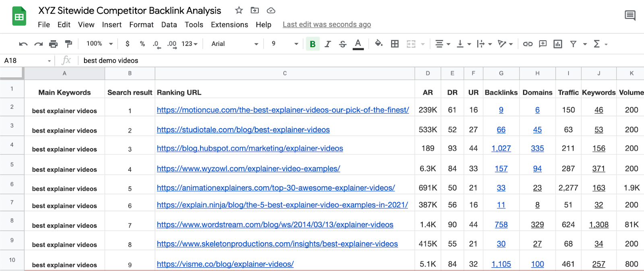The image size is (644, 271).
Task: Open wyzowl.com explainer video examples link
Action: 248,168
